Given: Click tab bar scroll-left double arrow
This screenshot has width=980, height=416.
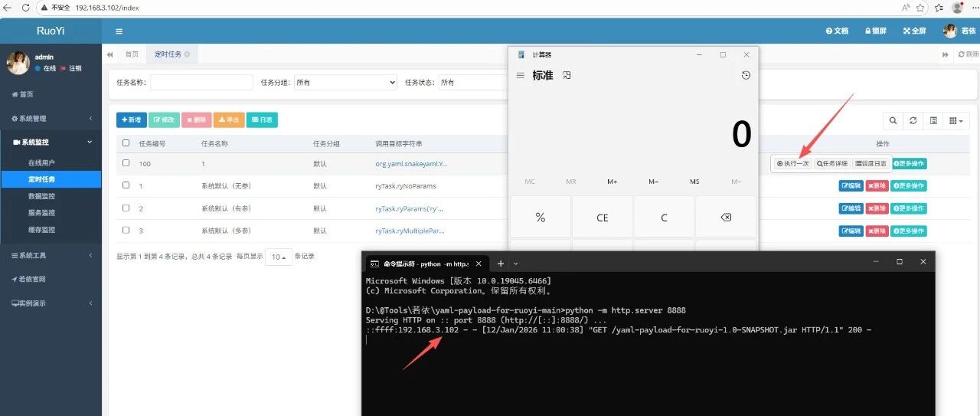Looking at the screenshot, I should [x=109, y=54].
